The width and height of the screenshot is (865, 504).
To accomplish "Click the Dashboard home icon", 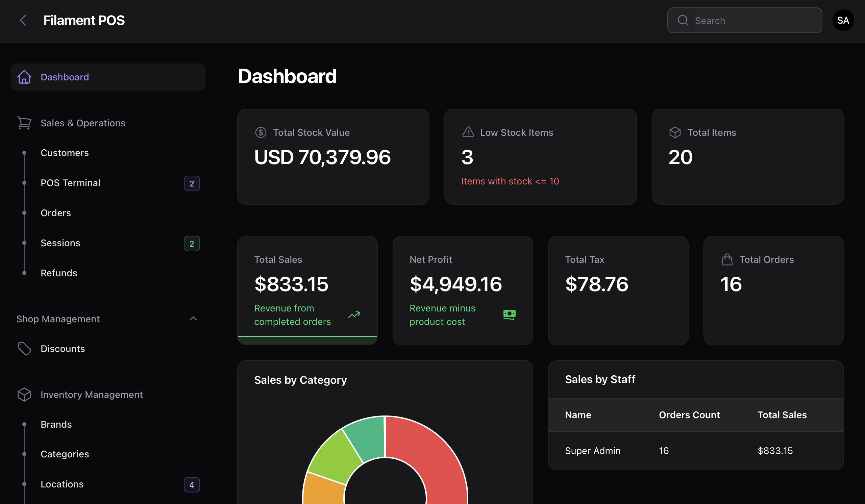I will 24,77.
